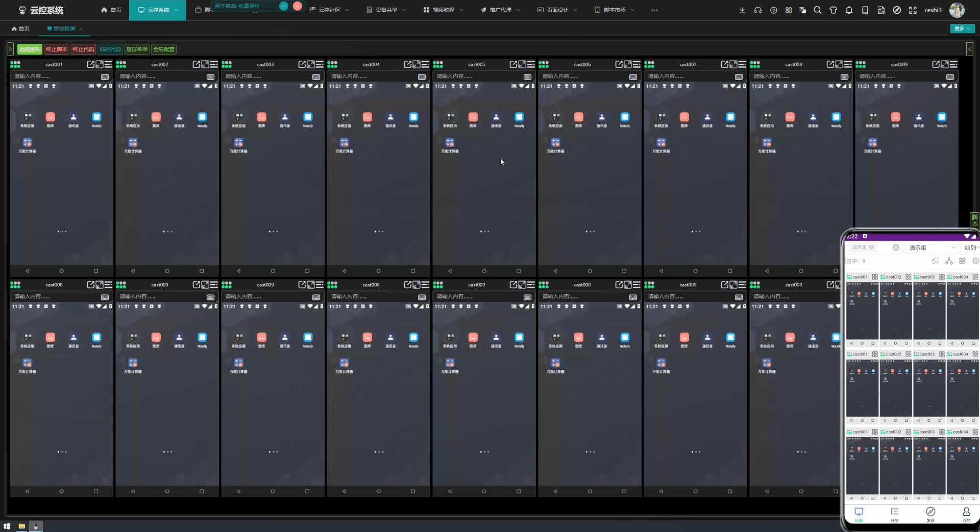Click the headset support icon
The height and width of the screenshot is (532, 980).
758,10
